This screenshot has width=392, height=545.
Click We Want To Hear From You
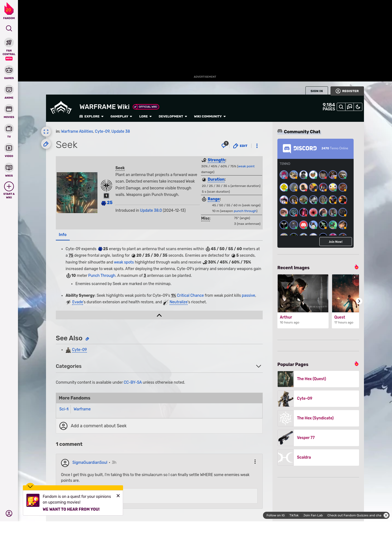point(71,509)
